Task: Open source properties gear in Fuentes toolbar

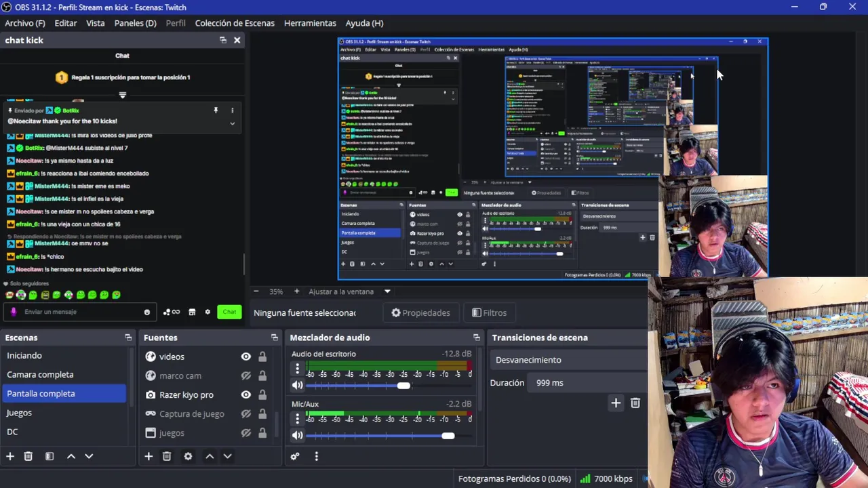Action: coord(188,456)
